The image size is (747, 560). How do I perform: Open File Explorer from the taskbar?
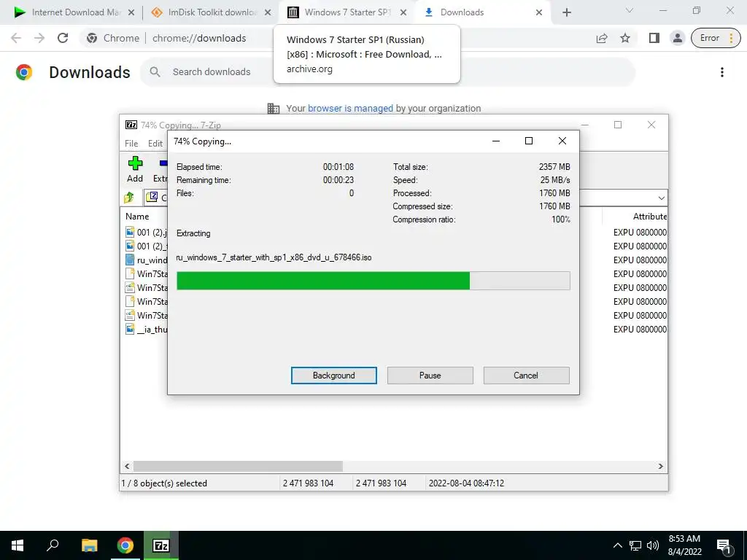[90, 545]
